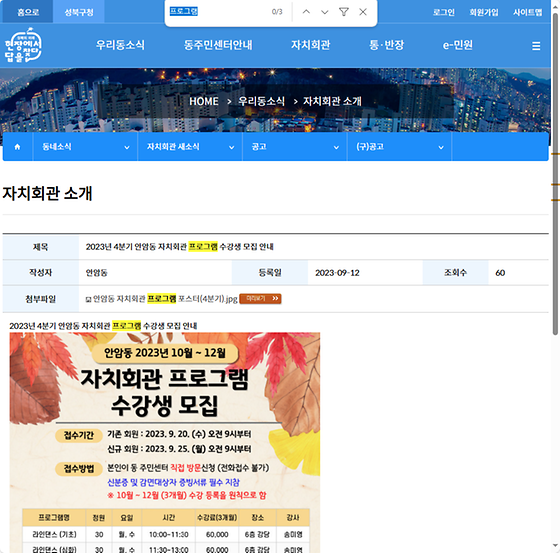Open the 성북구청 tab

tap(79, 12)
